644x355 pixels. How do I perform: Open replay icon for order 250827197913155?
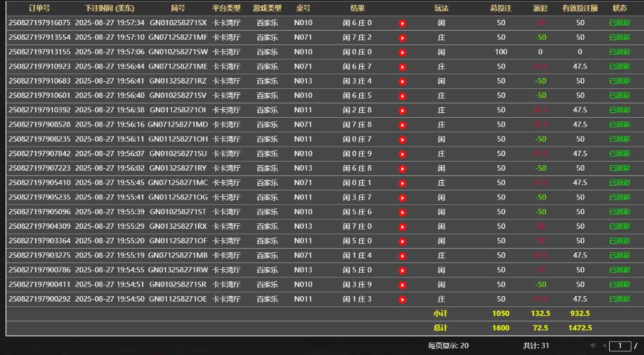point(402,52)
